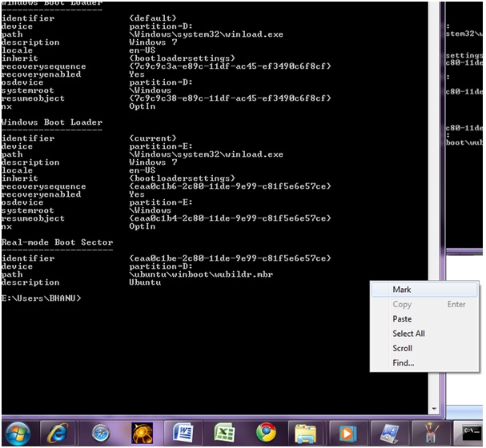Open Safari compass icon on taskbar

(x=101, y=433)
